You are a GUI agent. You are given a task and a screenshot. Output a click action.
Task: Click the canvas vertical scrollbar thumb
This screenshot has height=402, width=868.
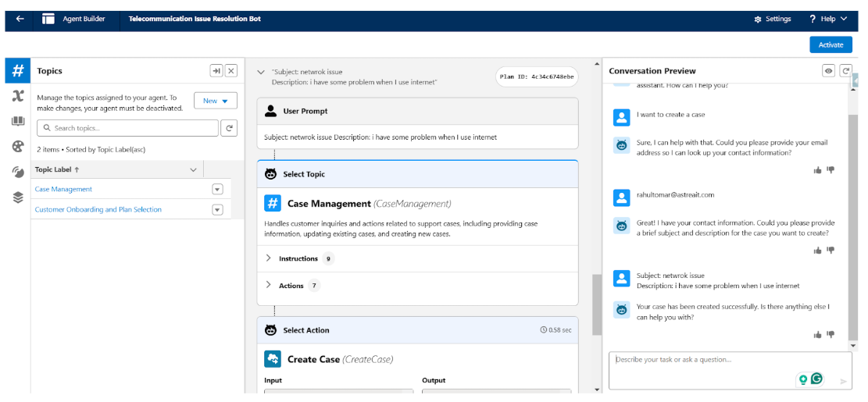596,304
